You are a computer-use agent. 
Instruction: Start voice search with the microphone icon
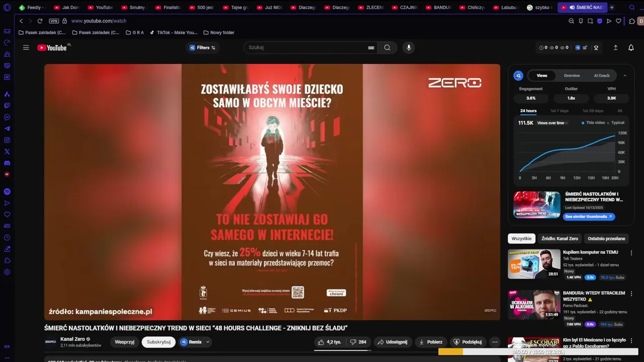409,48
